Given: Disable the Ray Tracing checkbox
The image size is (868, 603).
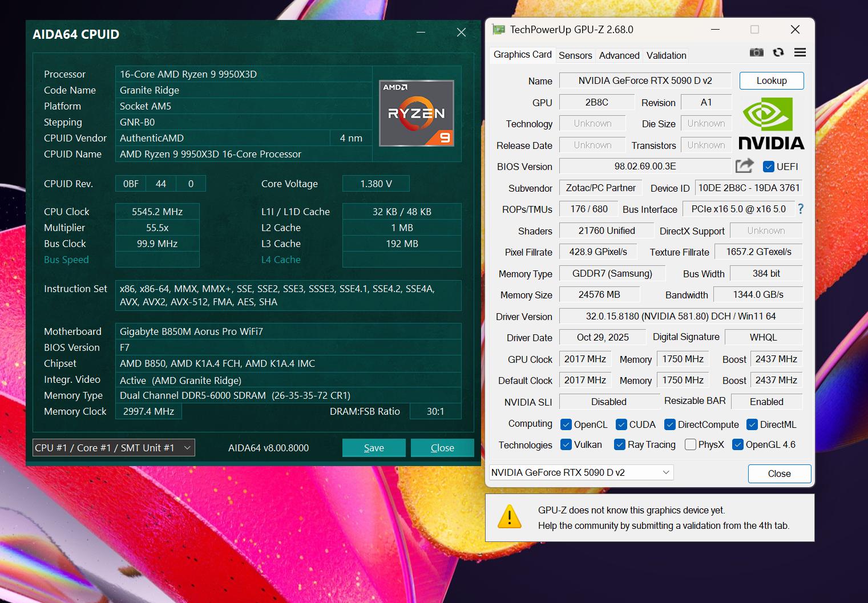Looking at the screenshot, I should (x=619, y=444).
